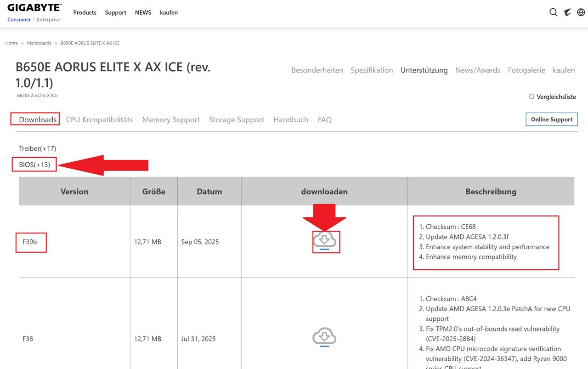Expand the Treiber(+17) section
The image size is (588, 369).
(38, 148)
